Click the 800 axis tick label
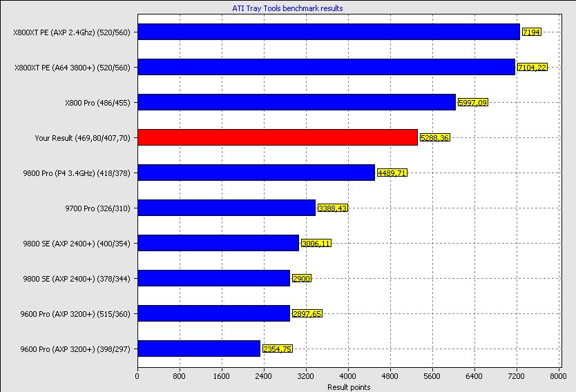The width and height of the screenshot is (576, 392). pos(180,376)
